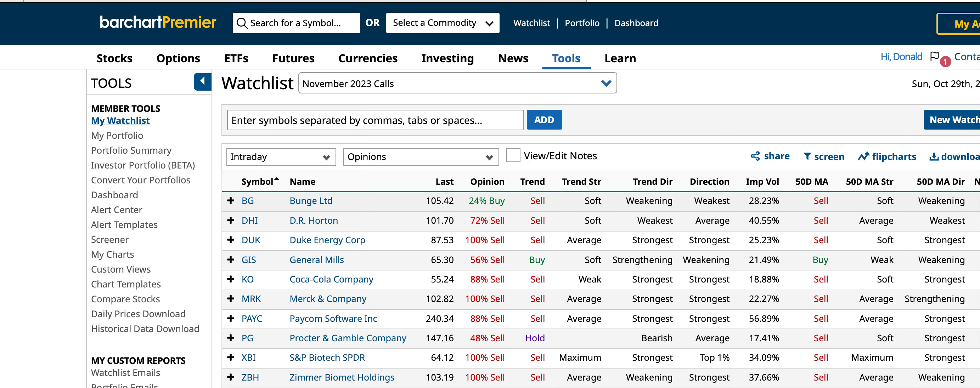Open Compare Stocks in sidebar
Viewport: 980px width, 388px height.
[125, 299]
